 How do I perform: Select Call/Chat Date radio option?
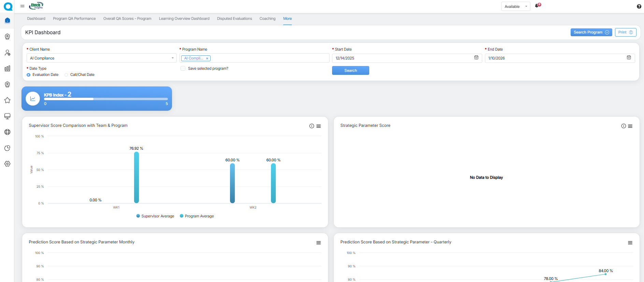pyautogui.click(x=66, y=75)
